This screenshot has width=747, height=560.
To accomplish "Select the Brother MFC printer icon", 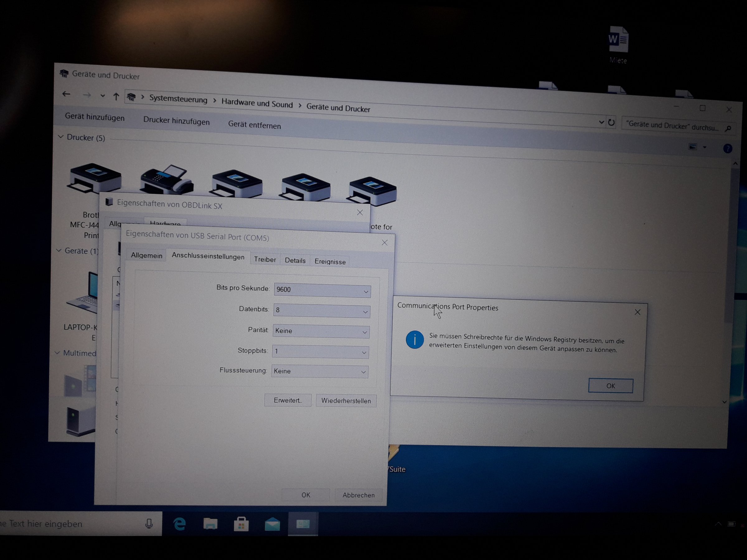I will [x=95, y=178].
